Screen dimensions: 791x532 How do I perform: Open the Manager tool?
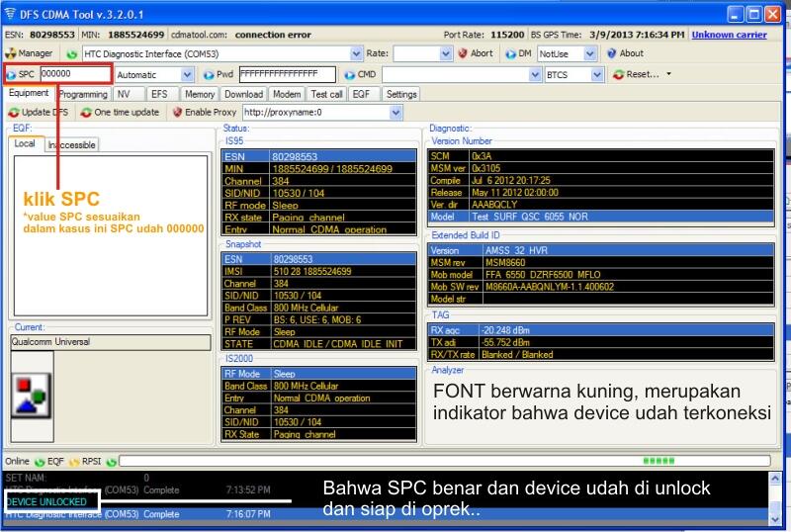point(29,53)
